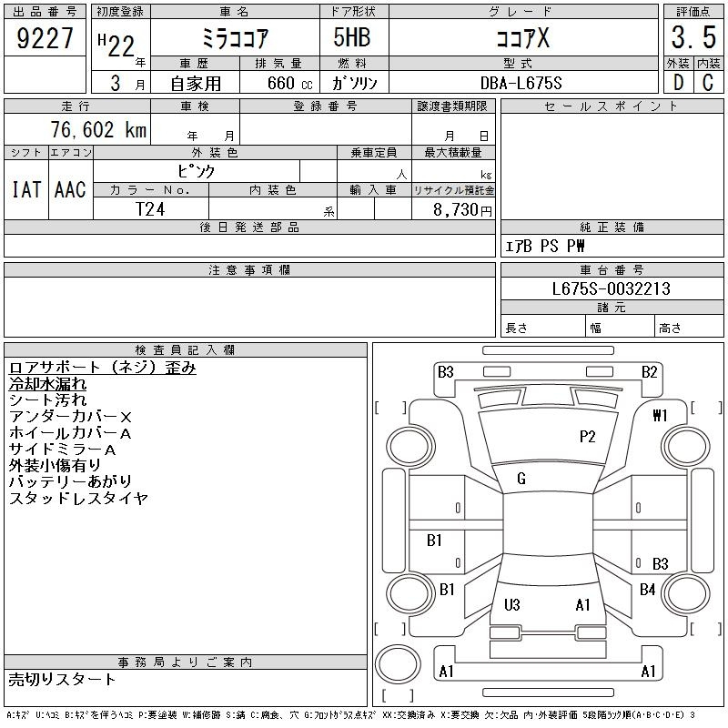728x728 pixels.
Task: Select the mileage value 76,602 km
Action: click(x=93, y=130)
